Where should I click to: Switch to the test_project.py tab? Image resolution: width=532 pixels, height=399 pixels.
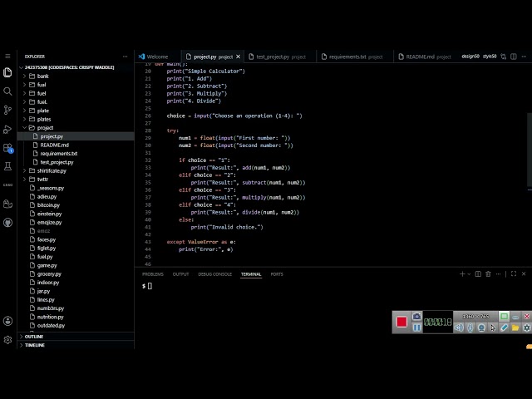[280, 57]
